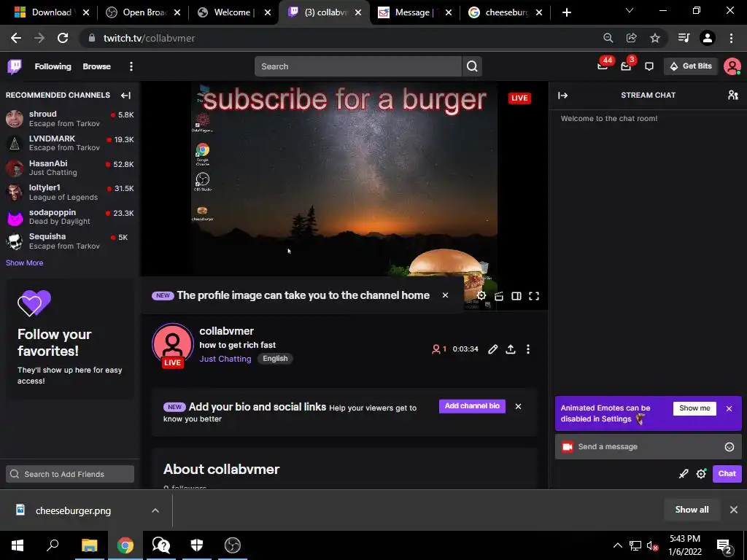The image size is (747, 560).
Task: Open the chat community users list icon
Action: (x=732, y=96)
